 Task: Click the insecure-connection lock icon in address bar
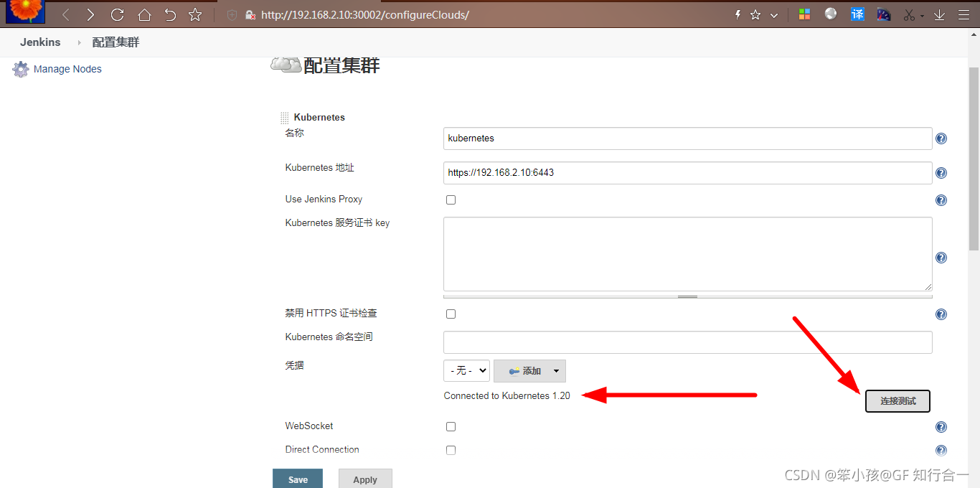(x=250, y=14)
